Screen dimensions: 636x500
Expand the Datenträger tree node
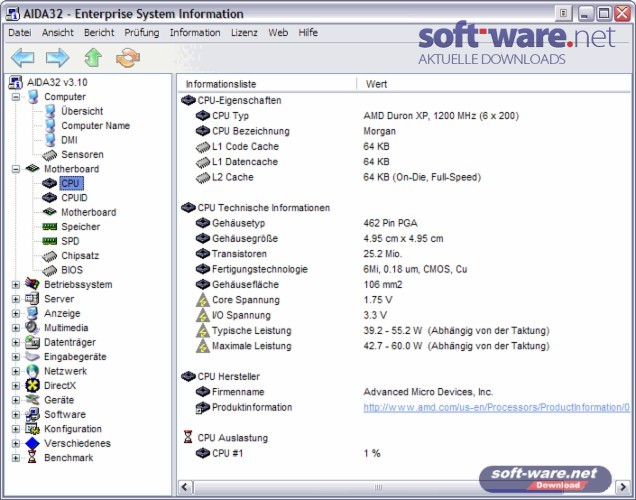[x=15, y=343]
